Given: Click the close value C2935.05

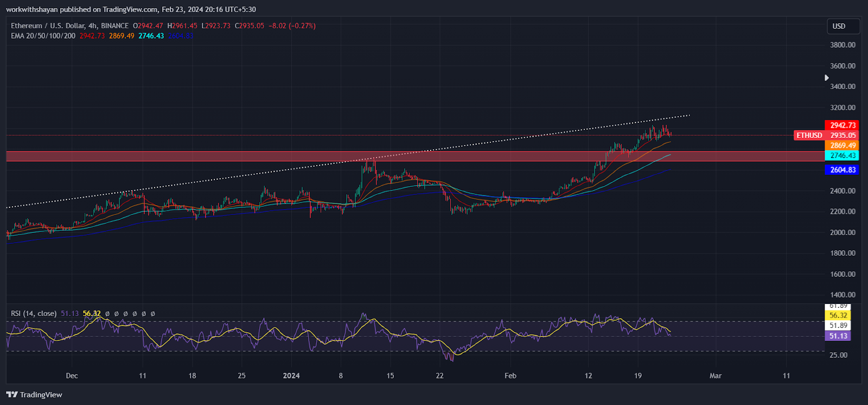Looking at the screenshot, I should [250, 26].
